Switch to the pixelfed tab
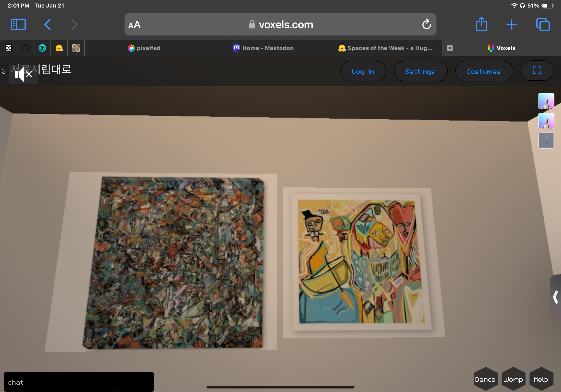The height and width of the screenshot is (392, 561). [144, 48]
